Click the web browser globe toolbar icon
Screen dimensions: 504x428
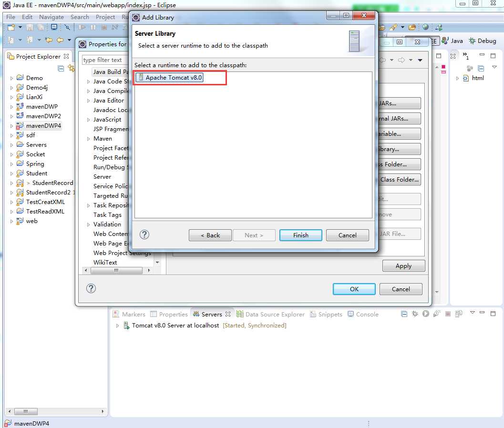426,27
